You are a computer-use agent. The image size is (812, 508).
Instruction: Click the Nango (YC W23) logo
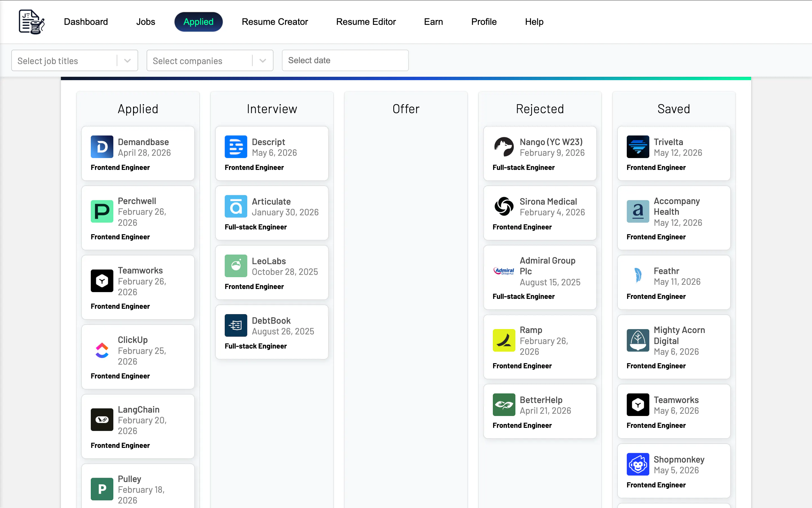tap(504, 147)
